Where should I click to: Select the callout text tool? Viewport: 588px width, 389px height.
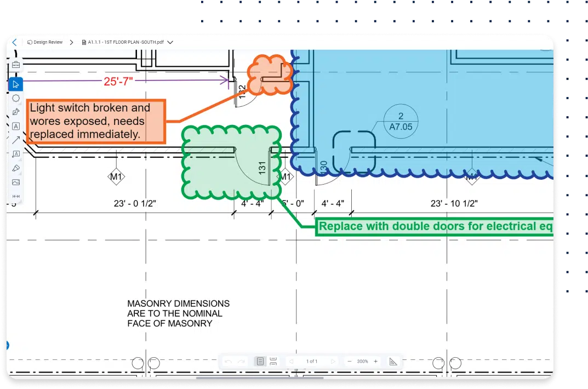(16, 154)
